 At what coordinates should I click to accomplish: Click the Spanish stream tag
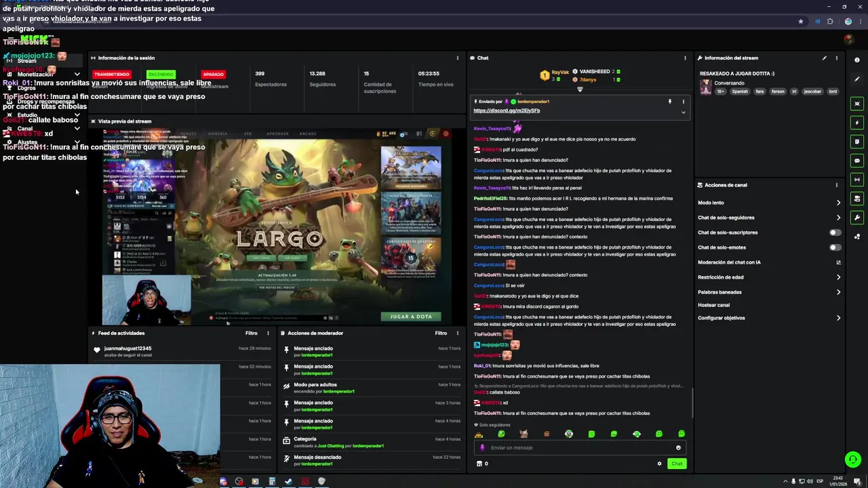coord(740,91)
